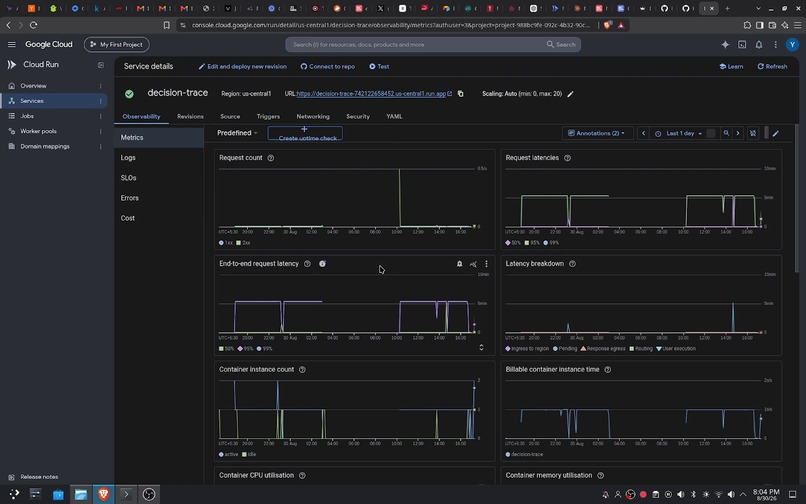Open more options on End-to-end latency chart

pos(486,264)
